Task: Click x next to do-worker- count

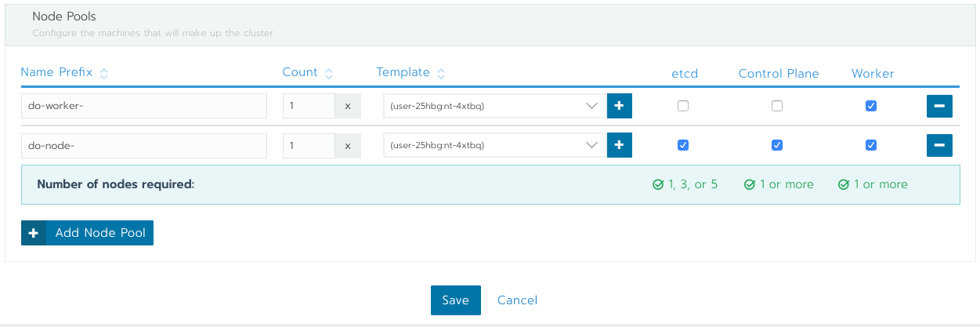Action: tap(348, 106)
